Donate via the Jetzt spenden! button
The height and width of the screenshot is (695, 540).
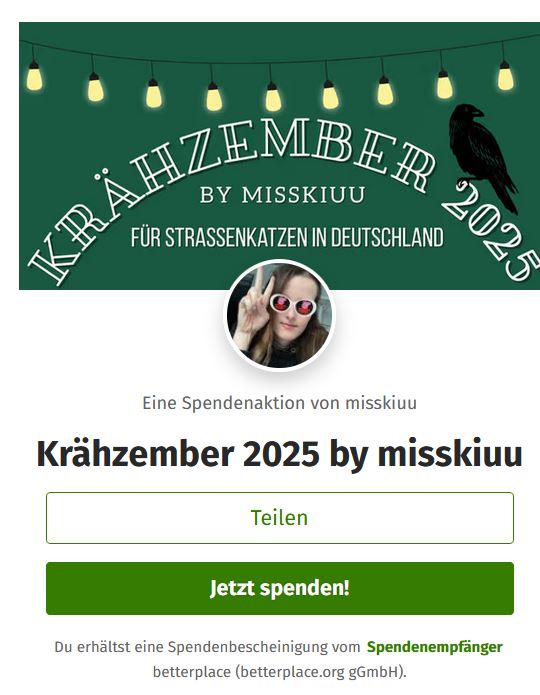280,588
